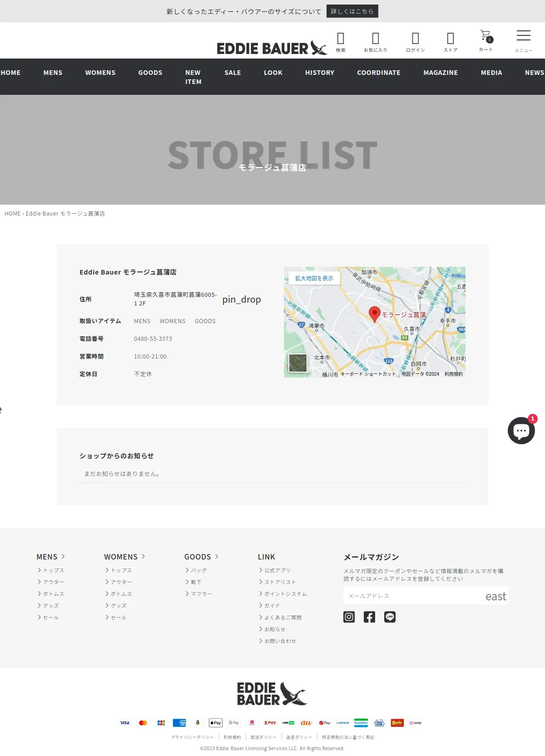Expand footer GOODS category chevron
Viewport: 545px width, 756px height.
point(217,556)
